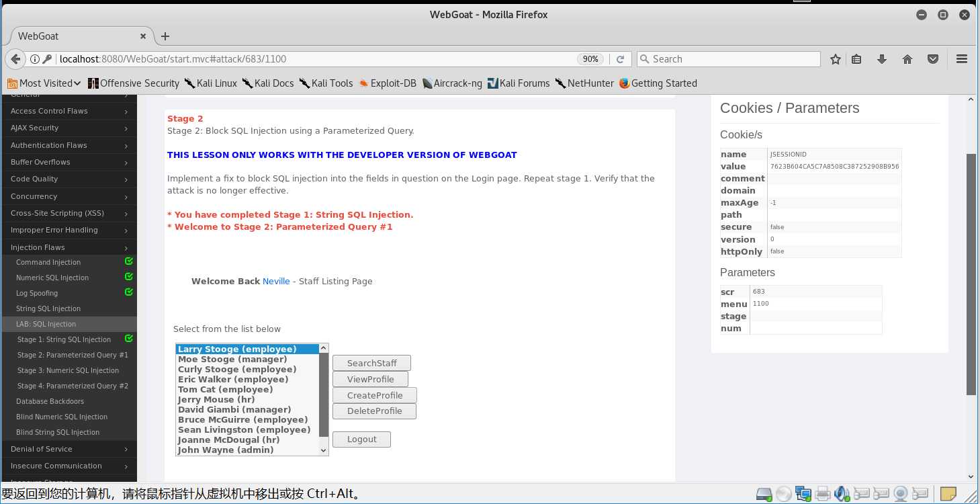Viewport: 980px width, 504px height.
Task: Click the VM hard disk status icon
Action: (764, 495)
